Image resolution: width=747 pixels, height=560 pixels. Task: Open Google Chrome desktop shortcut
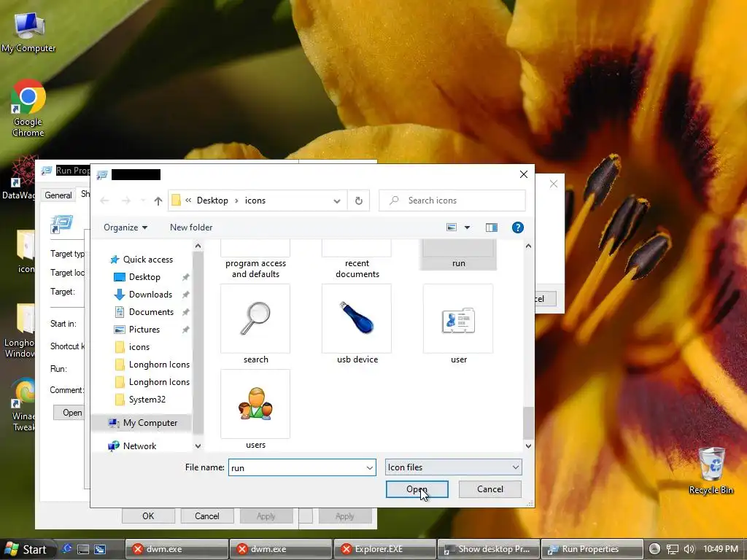[x=28, y=109]
